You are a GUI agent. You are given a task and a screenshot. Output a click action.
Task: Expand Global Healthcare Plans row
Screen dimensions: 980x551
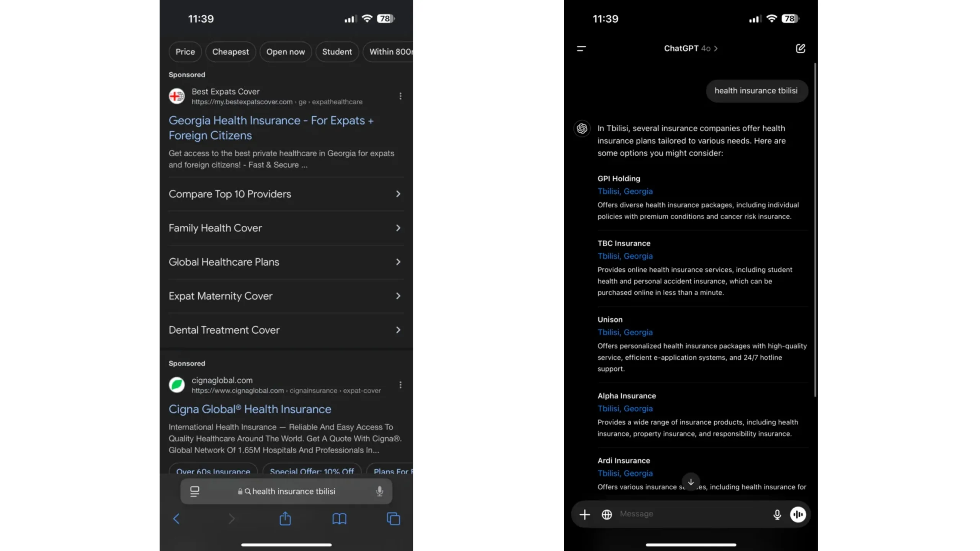pos(286,262)
